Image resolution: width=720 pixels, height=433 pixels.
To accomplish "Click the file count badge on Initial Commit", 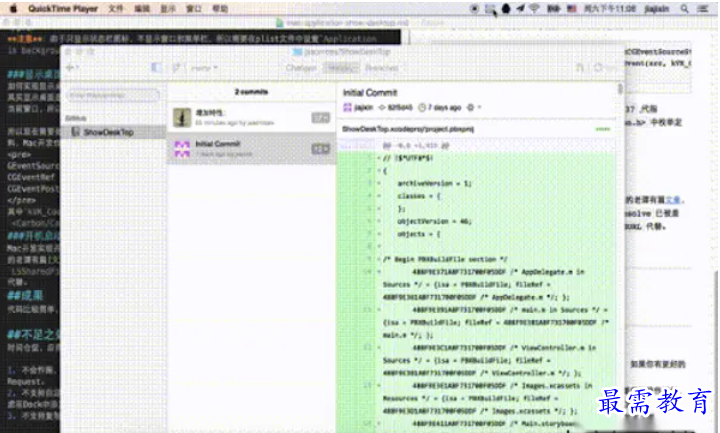I will coord(321,148).
